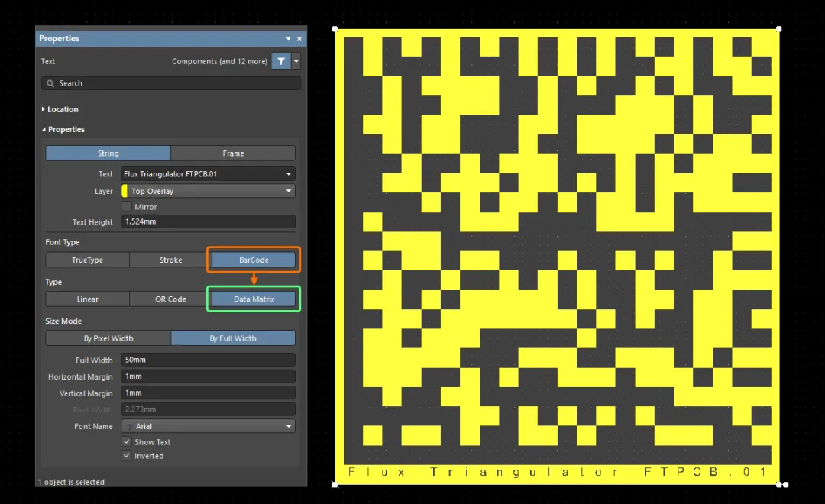Viewport: 825px width, 504px height.
Task: Select the String tab
Action: 108,153
